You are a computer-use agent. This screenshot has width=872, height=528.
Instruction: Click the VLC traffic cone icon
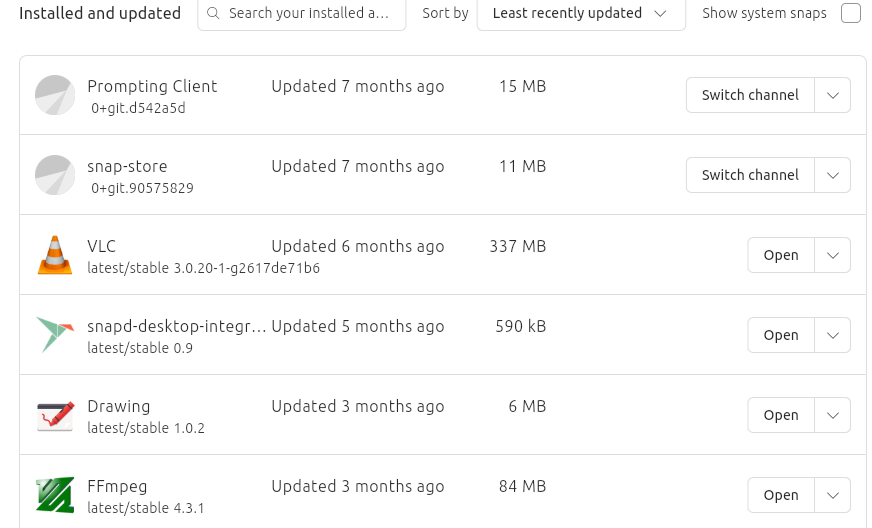[x=55, y=255]
